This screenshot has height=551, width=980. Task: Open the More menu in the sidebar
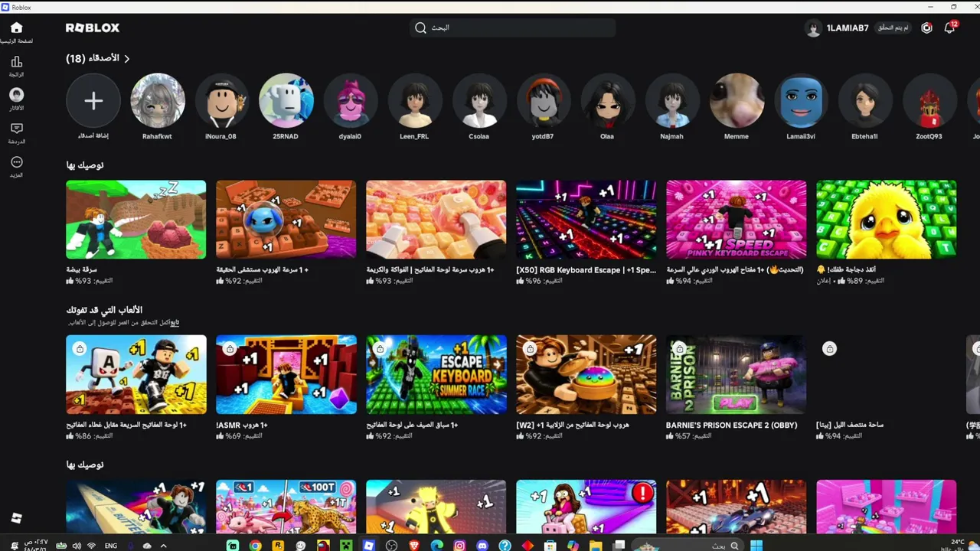16,166
